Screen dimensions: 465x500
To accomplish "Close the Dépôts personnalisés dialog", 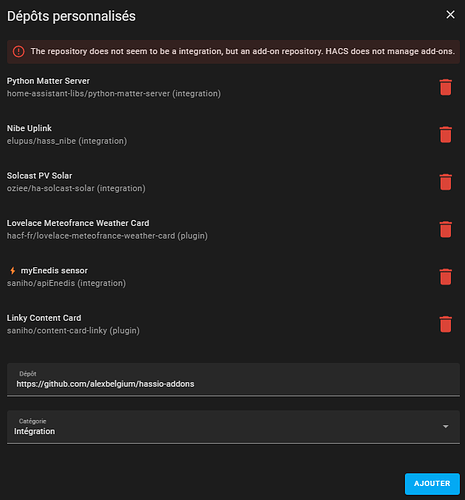I will [x=450, y=15].
